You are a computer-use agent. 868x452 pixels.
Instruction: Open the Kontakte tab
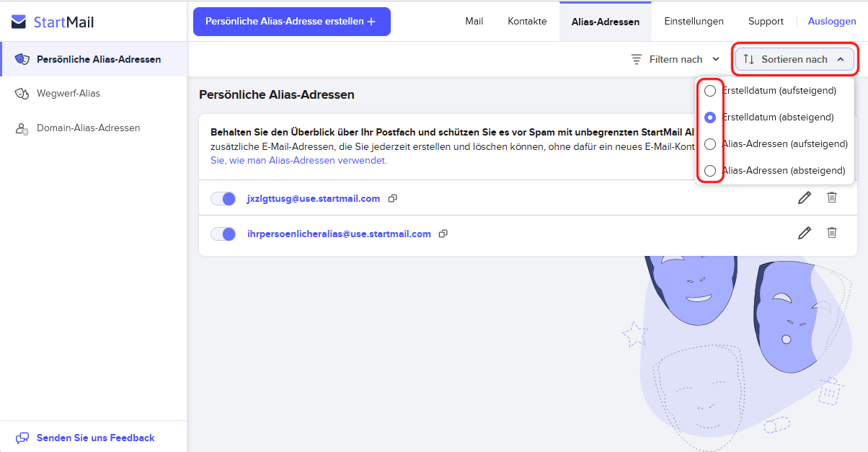tap(527, 22)
